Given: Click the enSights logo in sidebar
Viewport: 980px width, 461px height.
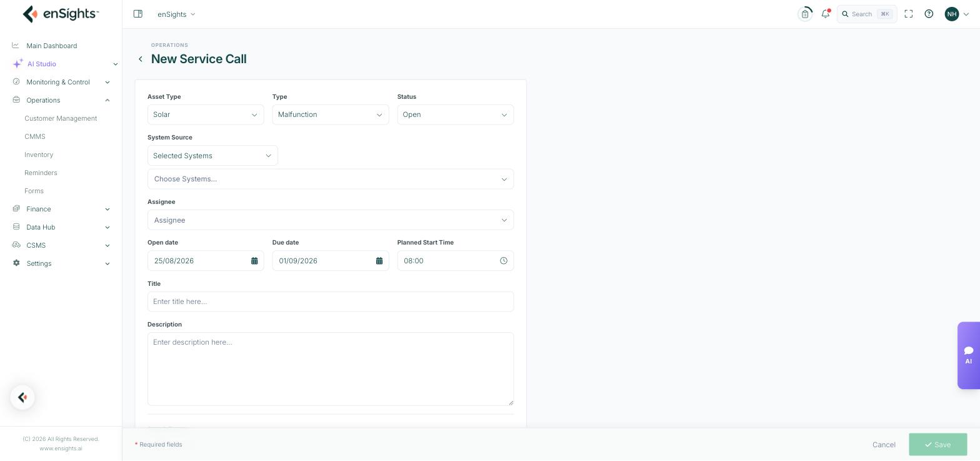Looking at the screenshot, I should tap(61, 14).
